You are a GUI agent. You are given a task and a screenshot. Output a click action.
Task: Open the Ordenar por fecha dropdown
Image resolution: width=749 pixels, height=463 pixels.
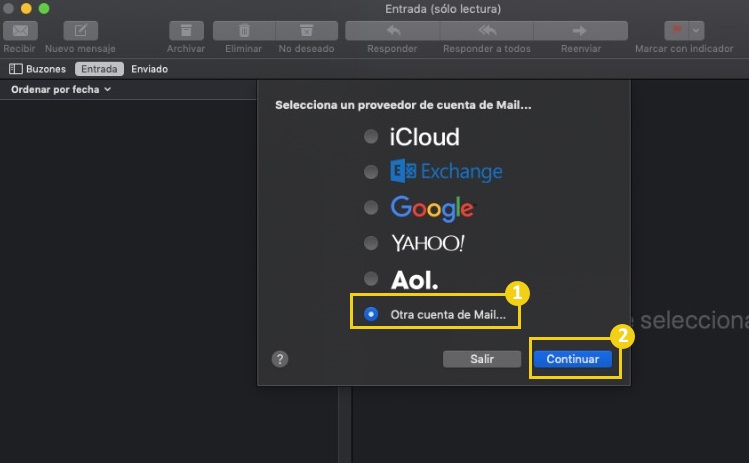[x=61, y=89]
